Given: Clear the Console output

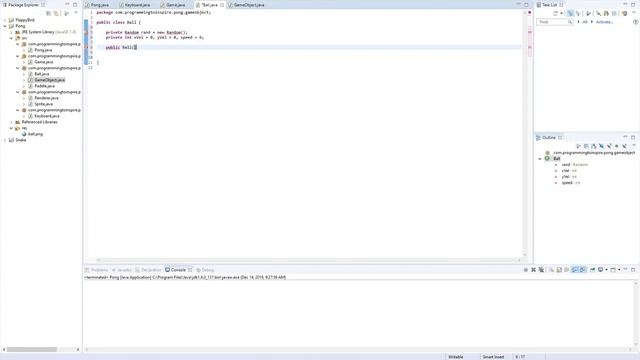Looking at the screenshot, I should pos(551,270).
